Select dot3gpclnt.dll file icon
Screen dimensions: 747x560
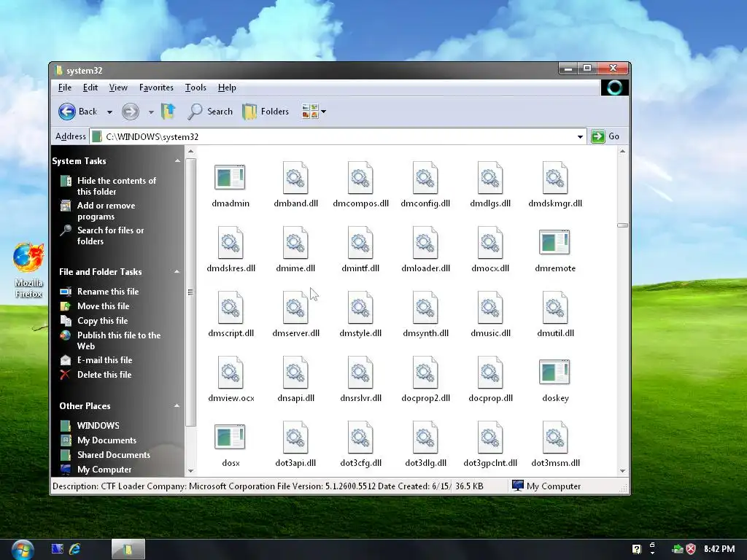pos(489,437)
